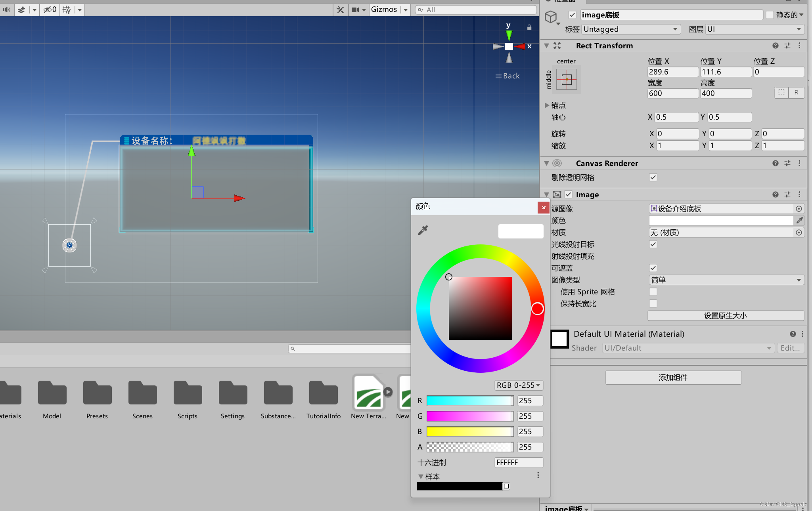The height and width of the screenshot is (511, 812).
Task: Open source image object picker
Action: (799, 209)
